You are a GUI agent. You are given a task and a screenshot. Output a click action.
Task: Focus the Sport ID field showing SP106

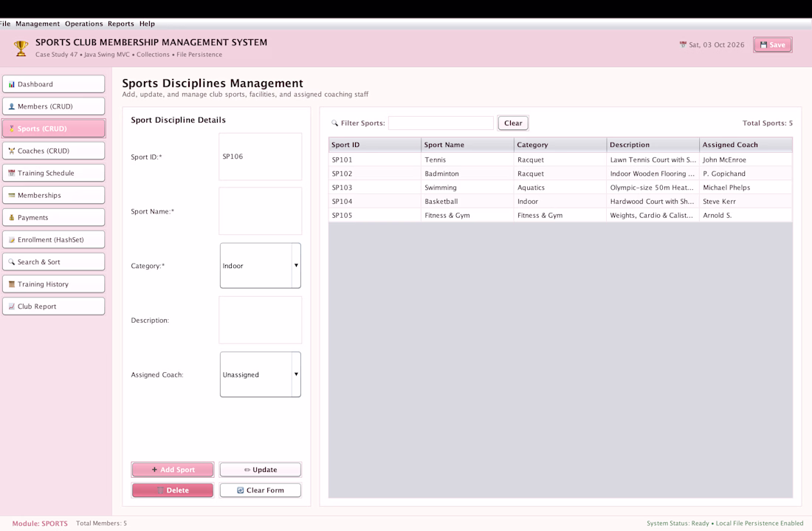pos(261,157)
